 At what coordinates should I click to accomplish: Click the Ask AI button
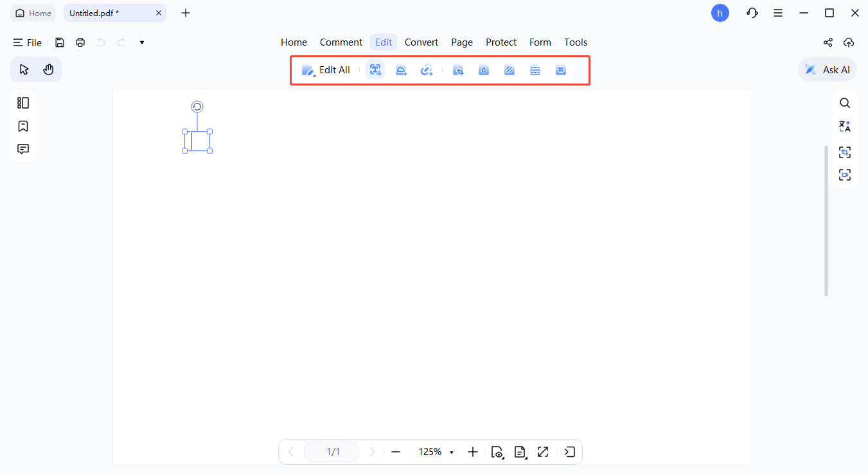click(827, 69)
